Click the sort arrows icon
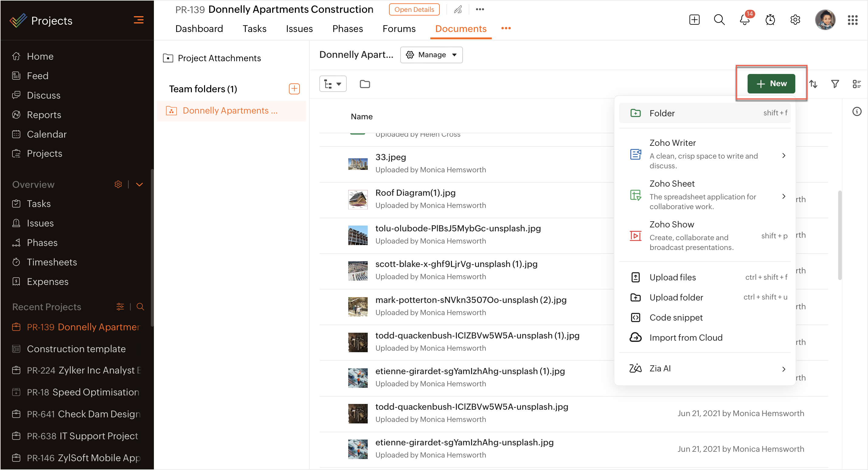The width and height of the screenshot is (868, 470). click(x=814, y=84)
